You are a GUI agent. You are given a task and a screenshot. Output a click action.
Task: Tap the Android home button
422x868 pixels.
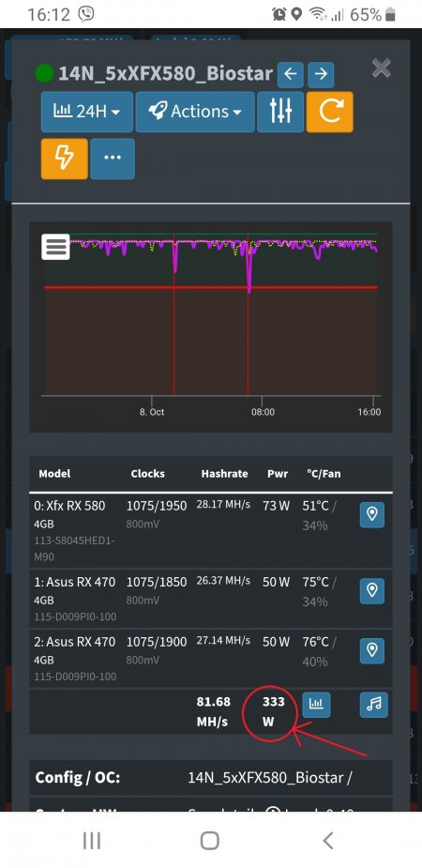click(x=210, y=841)
